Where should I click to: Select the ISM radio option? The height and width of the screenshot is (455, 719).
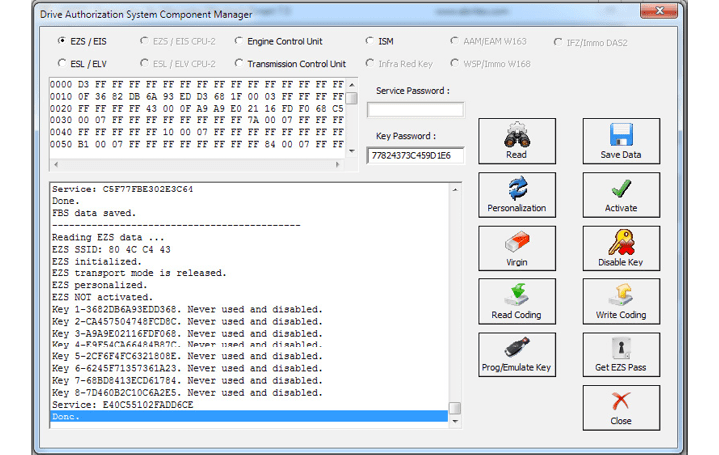[370, 42]
